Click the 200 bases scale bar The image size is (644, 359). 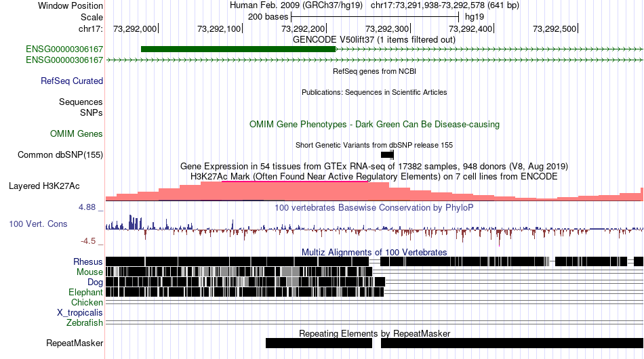(x=375, y=17)
